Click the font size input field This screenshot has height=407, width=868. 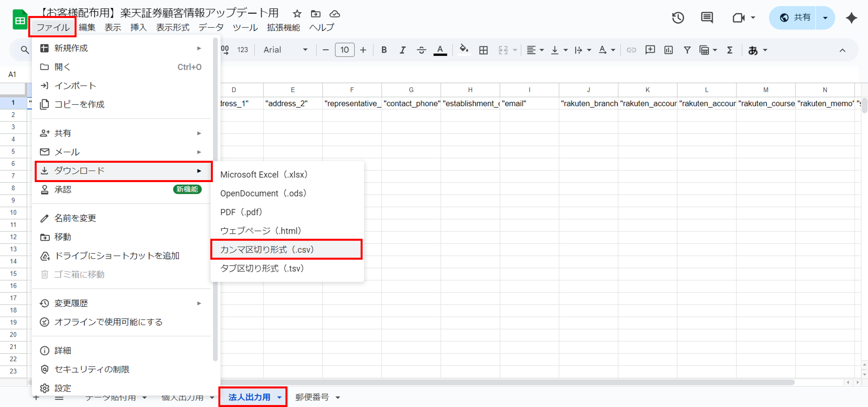pos(344,50)
